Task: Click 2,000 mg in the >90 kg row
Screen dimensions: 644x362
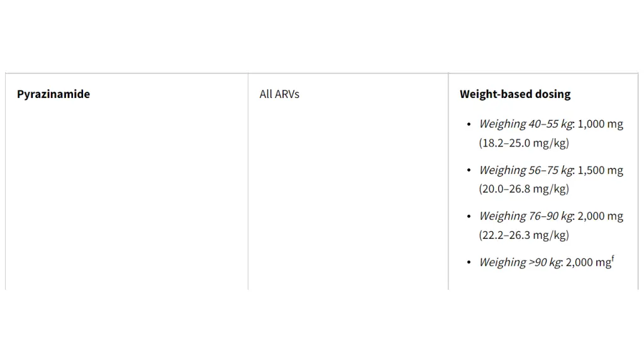Action: pos(587,263)
